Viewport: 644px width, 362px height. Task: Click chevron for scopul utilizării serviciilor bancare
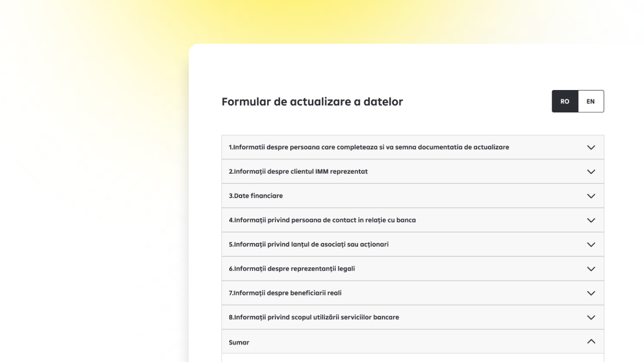(591, 318)
